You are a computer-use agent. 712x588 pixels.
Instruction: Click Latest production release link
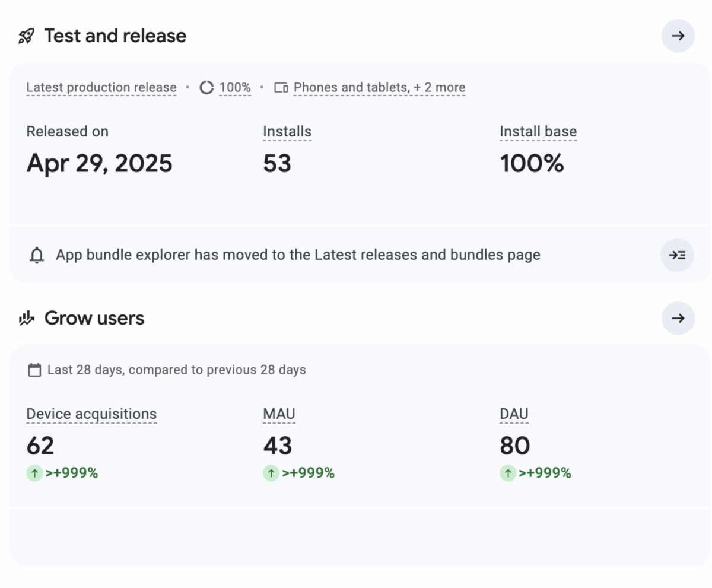101,88
